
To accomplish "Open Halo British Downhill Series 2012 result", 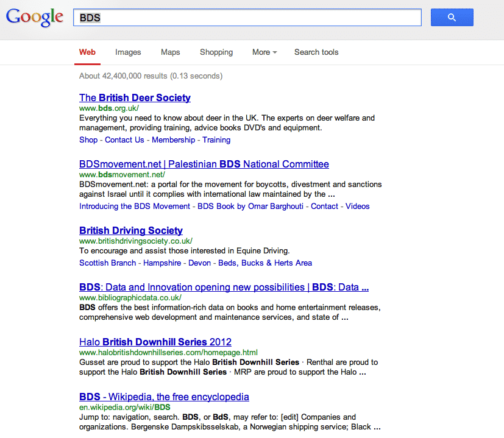I will coord(155,342).
